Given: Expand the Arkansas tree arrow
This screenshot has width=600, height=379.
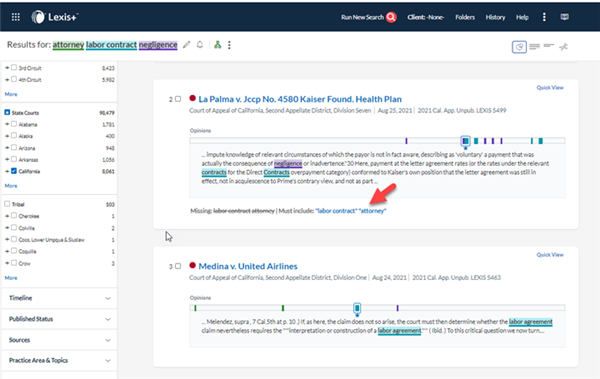Looking at the screenshot, I should [7, 160].
